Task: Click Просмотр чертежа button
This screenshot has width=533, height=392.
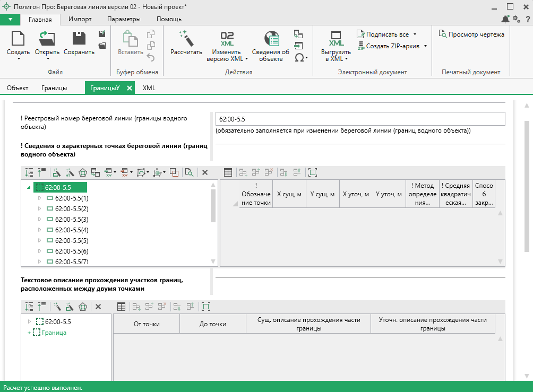Action: click(471, 34)
